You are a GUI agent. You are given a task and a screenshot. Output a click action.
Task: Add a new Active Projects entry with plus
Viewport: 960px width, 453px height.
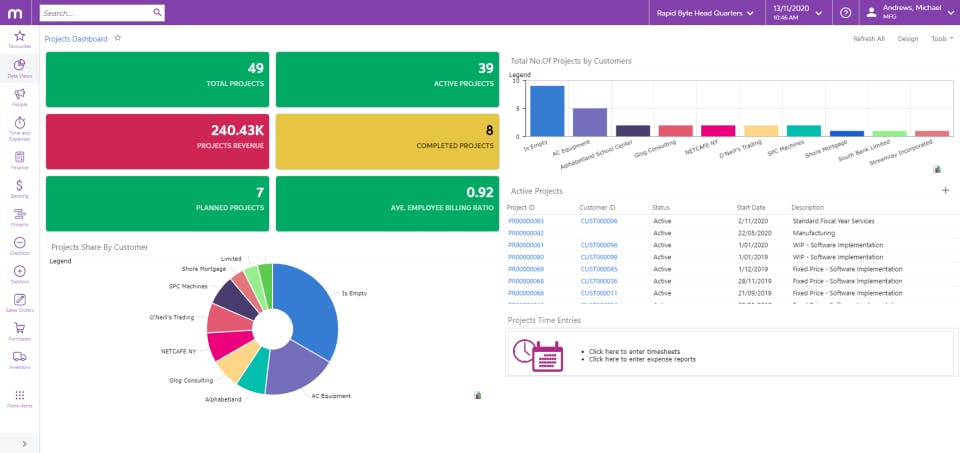click(945, 190)
